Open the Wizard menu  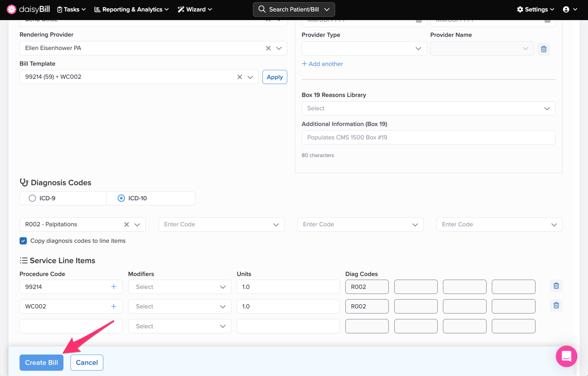(195, 9)
